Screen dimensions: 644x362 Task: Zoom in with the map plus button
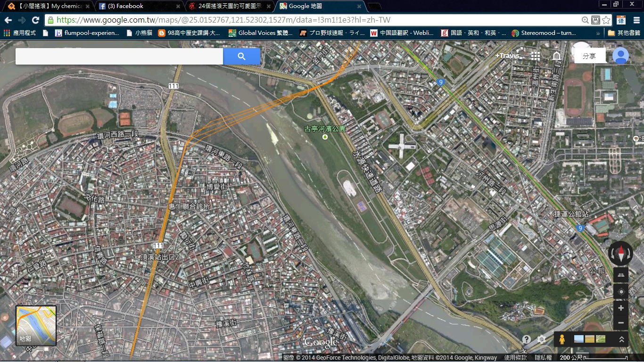coord(621,308)
